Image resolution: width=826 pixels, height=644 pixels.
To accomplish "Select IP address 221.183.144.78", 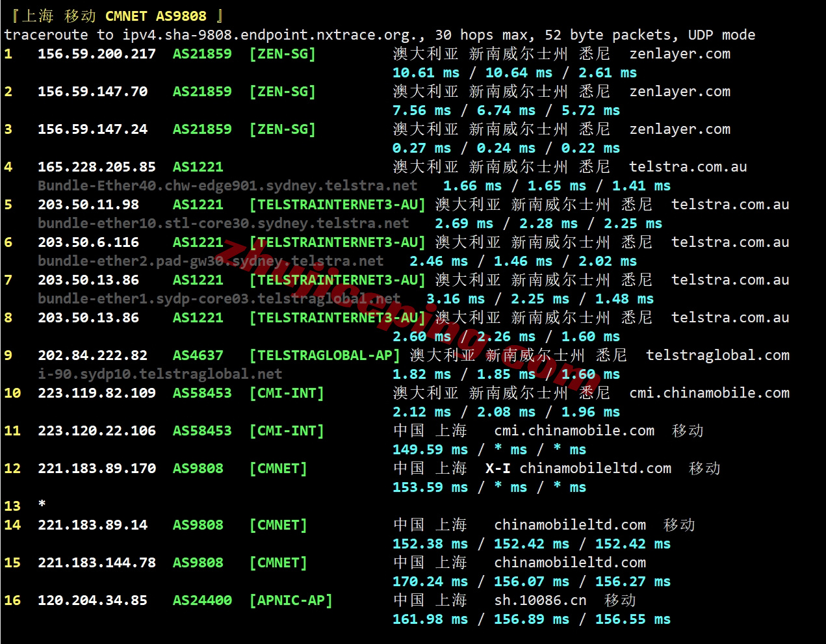I will pos(96,563).
